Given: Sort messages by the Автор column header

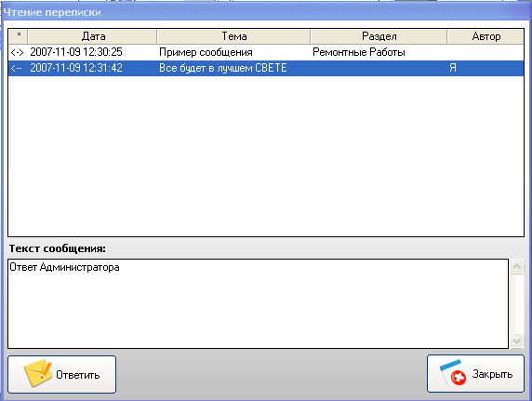Looking at the screenshot, I should coord(485,36).
